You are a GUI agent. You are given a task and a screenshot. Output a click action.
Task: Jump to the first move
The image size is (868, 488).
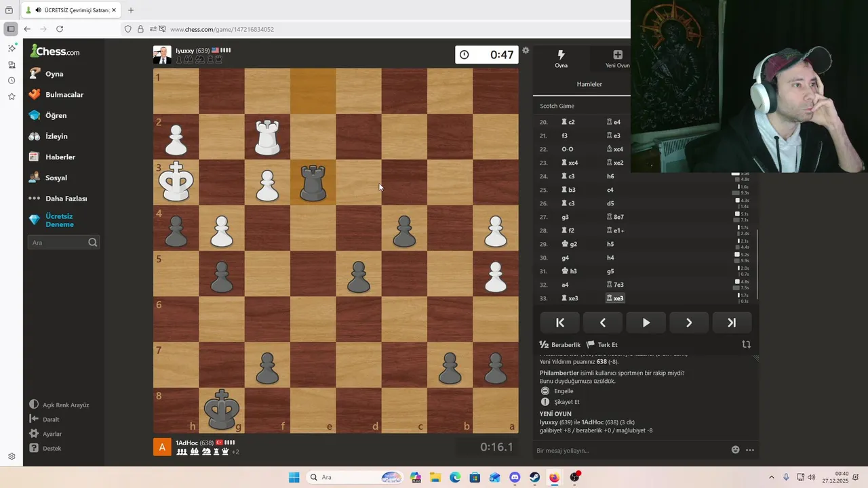[x=560, y=323]
